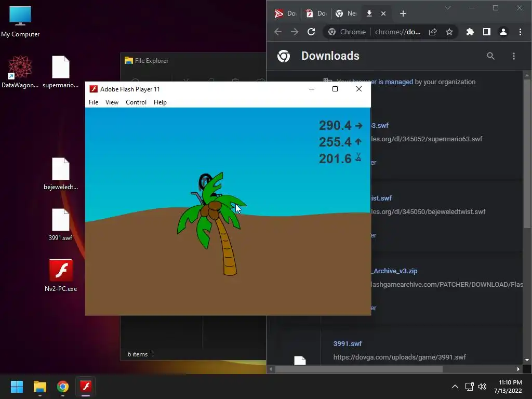Viewport: 532px width, 399px height.
Task: Maximize the Adobe Flash Player window
Action: (x=335, y=89)
